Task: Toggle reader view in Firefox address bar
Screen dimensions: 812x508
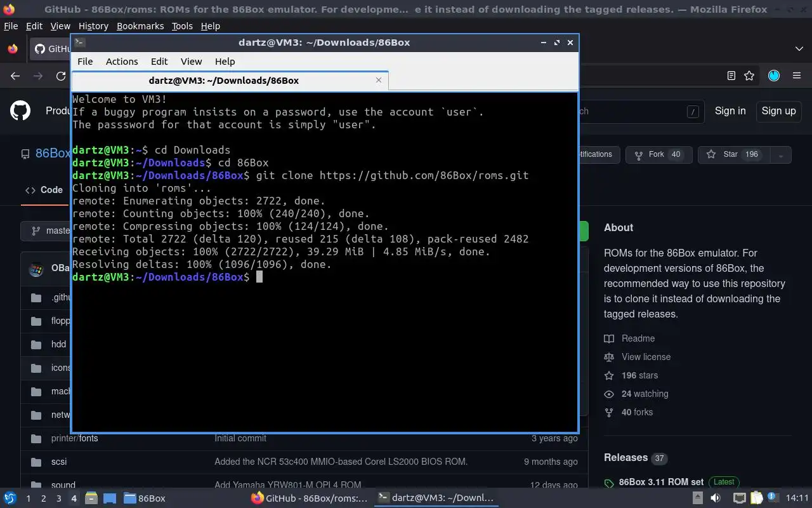Action: coord(731,76)
